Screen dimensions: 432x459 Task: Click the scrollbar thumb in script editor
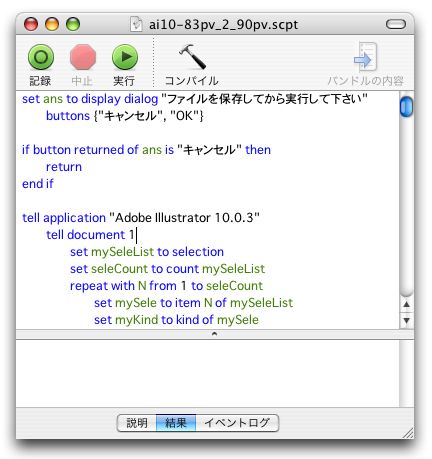pos(406,106)
